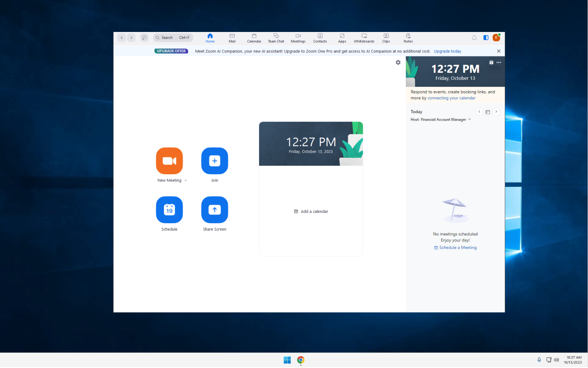Click the forward navigation arrow
Screen dimensions: 588x368
pos(131,38)
